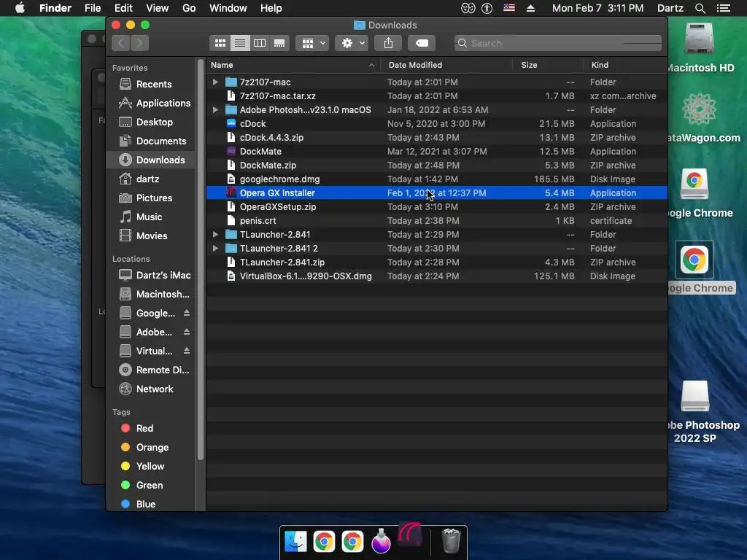This screenshot has width=747, height=560.
Task: Open Pictures in the sidebar
Action: click(152, 198)
